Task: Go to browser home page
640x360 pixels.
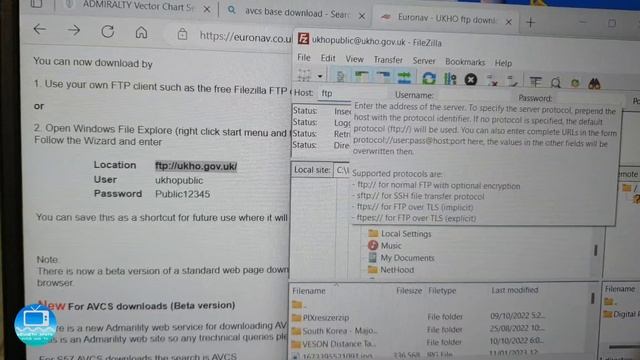Action: pos(141,32)
